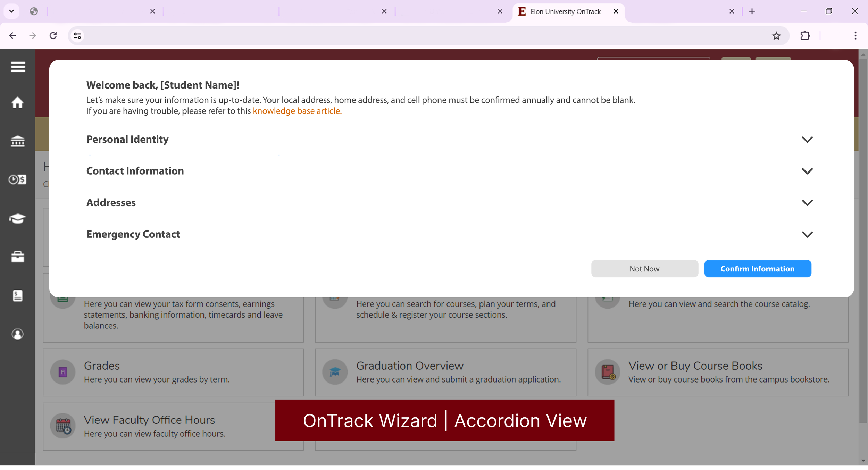868x470 pixels.
Task: Switch to Elon University OnTrack tab
Action: [x=565, y=12]
